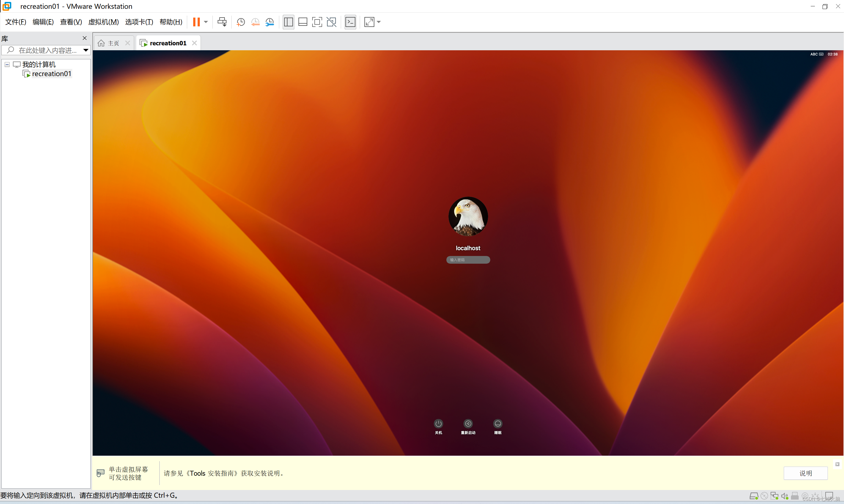Screen dimensions: 844x504
Task: Collapse the 我的计算机 tree node
Action: 7,65
